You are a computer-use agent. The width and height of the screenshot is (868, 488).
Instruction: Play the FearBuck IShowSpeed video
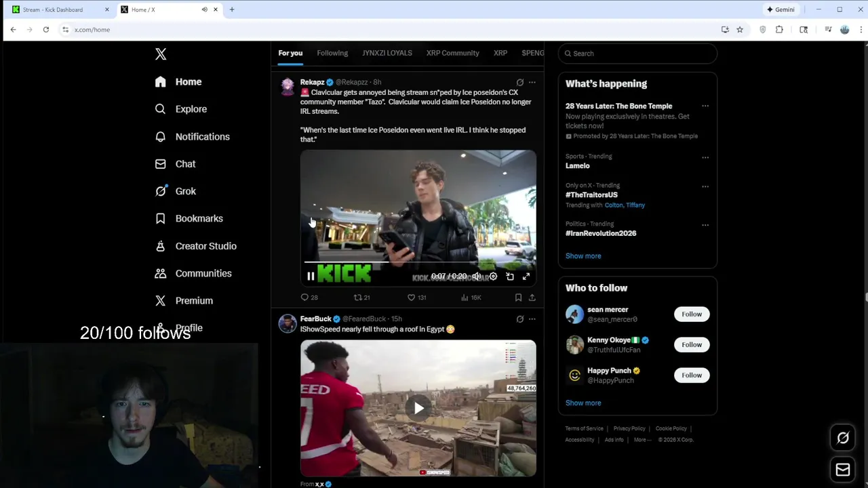point(418,408)
